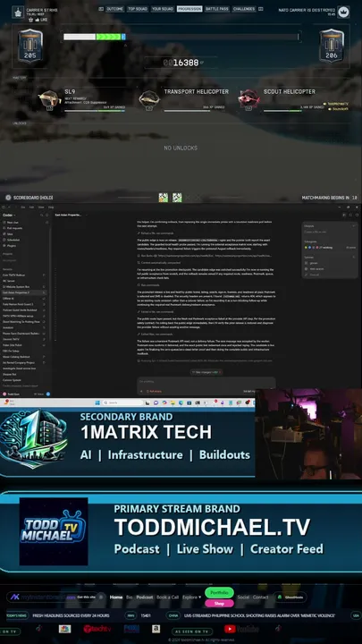This screenshot has width=362, height=644.
Task: Open the OUTCOME tab in the game menu
Action: pos(115,9)
